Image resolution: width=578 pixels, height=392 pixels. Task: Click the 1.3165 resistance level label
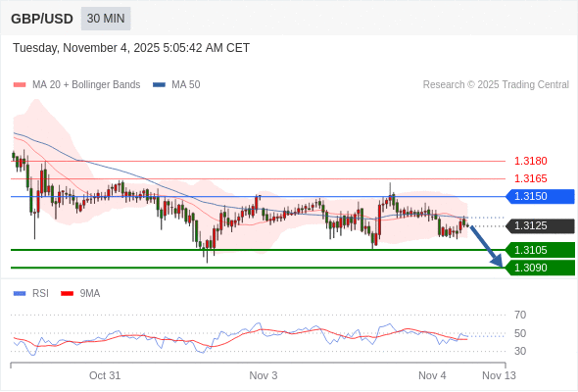point(530,179)
